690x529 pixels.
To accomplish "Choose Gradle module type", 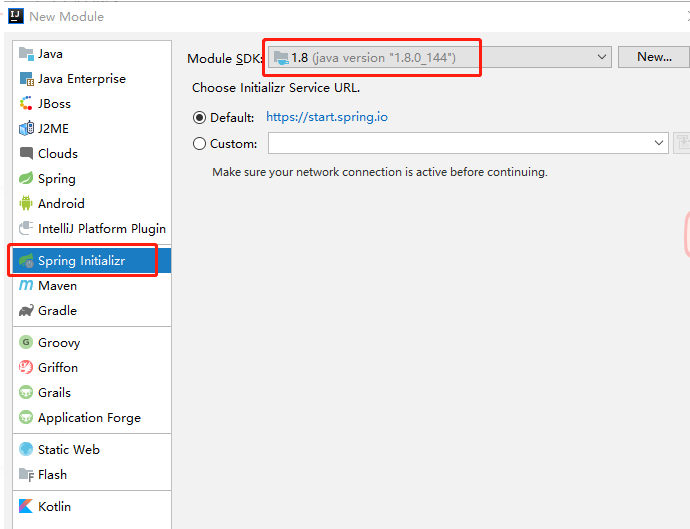I will pyautogui.click(x=92, y=311).
